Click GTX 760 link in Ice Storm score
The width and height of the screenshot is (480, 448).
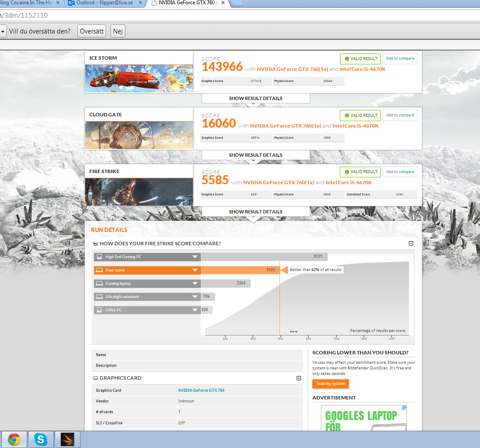coord(292,69)
